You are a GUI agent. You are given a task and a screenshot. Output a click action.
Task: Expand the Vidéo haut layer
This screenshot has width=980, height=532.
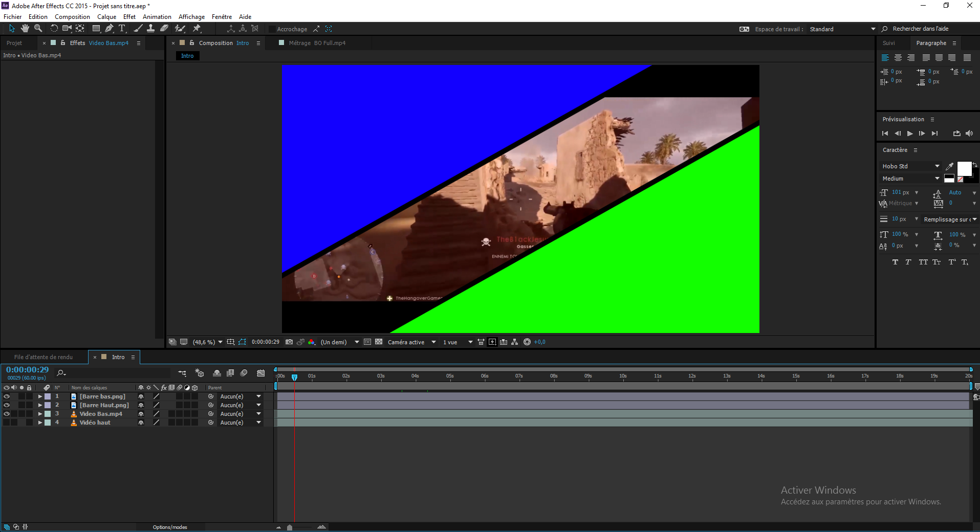(40, 423)
